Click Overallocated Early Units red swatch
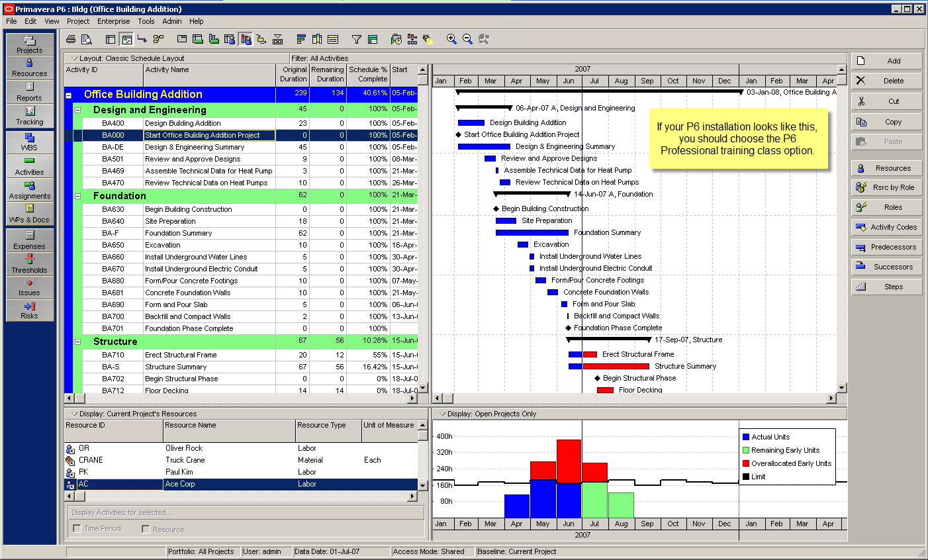Viewport: 928px width, 560px height. pyautogui.click(x=746, y=463)
